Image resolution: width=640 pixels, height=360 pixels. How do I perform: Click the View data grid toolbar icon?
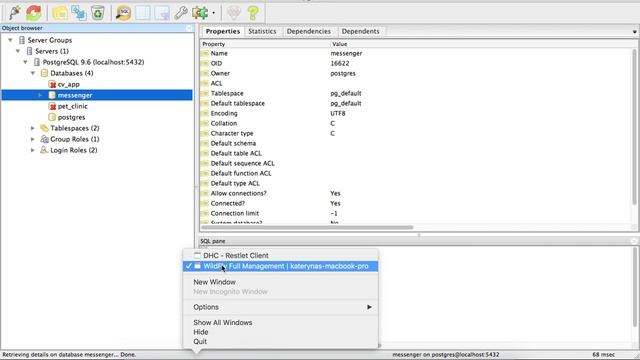click(143, 13)
